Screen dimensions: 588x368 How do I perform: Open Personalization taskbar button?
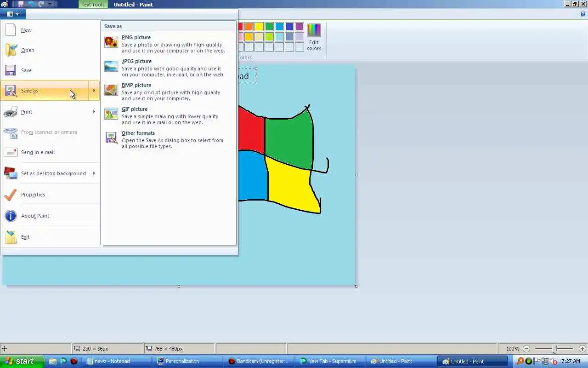[x=188, y=361]
